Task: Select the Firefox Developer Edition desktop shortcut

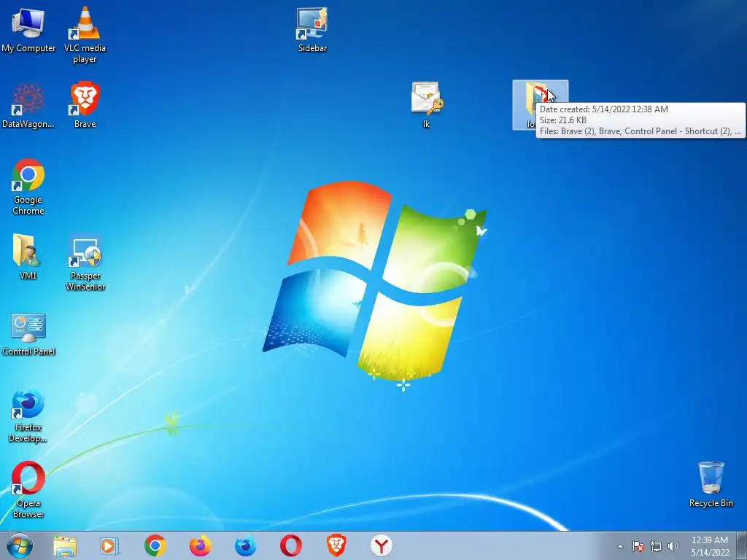Action: 28,416
